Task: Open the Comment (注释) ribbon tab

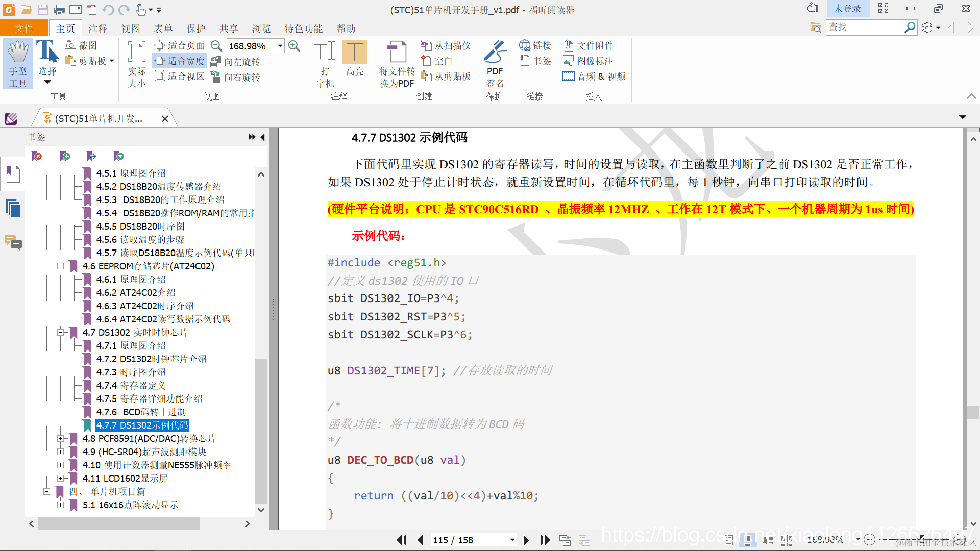Action: pyautogui.click(x=97, y=29)
